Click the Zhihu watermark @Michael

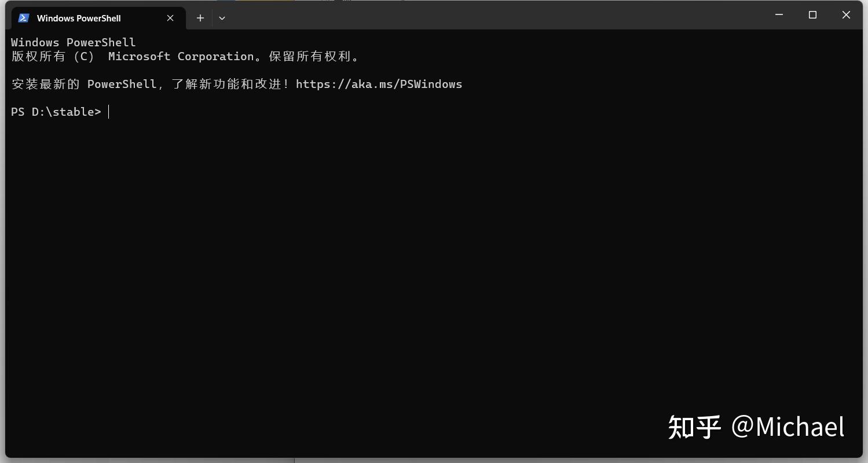click(756, 427)
